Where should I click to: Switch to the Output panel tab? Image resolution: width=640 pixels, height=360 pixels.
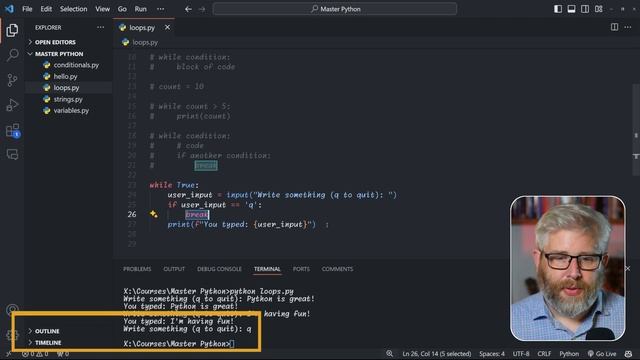tap(174, 269)
